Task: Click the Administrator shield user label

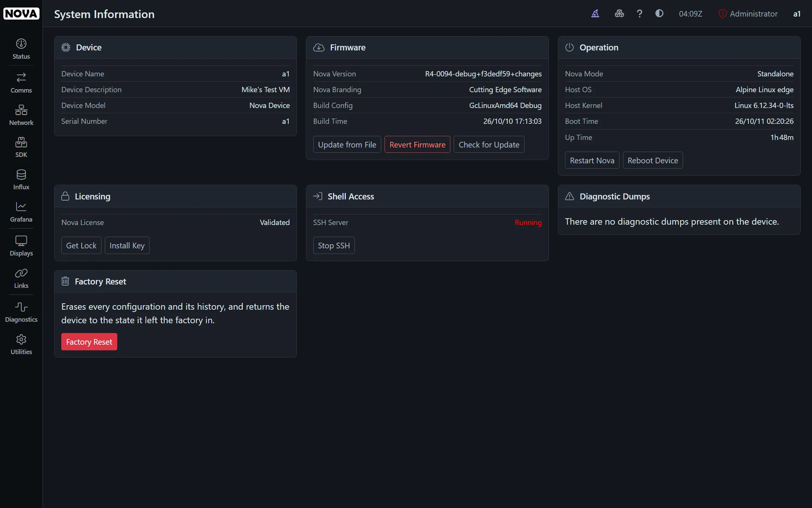Action: pyautogui.click(x=748, y=14)
